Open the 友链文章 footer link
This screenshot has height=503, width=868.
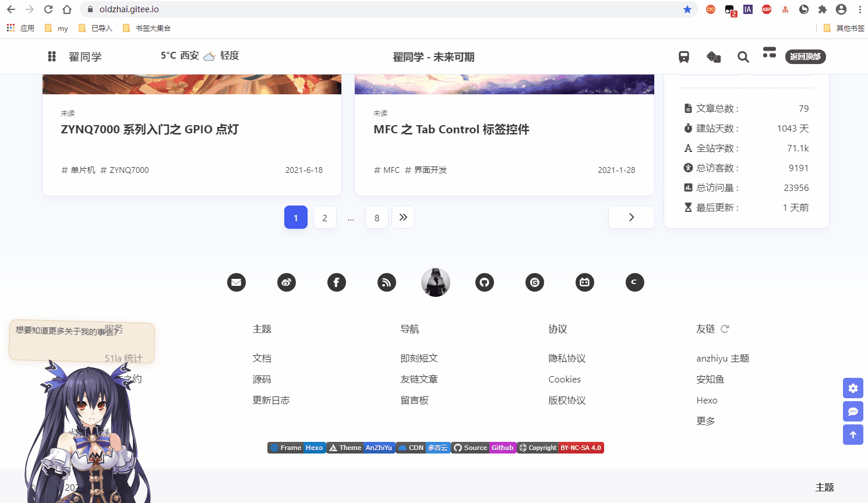tap(419, 379)
